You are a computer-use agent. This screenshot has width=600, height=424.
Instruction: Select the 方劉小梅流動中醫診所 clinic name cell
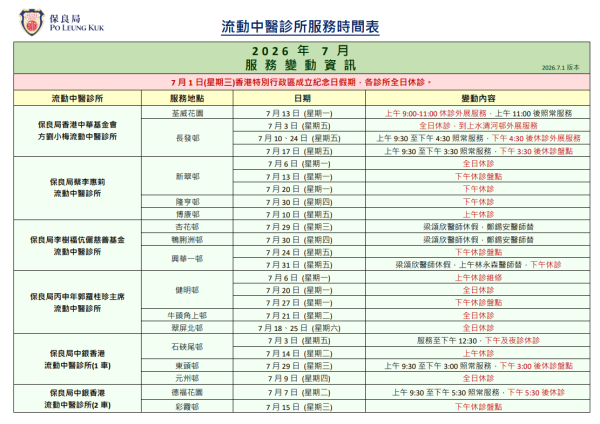77,131
